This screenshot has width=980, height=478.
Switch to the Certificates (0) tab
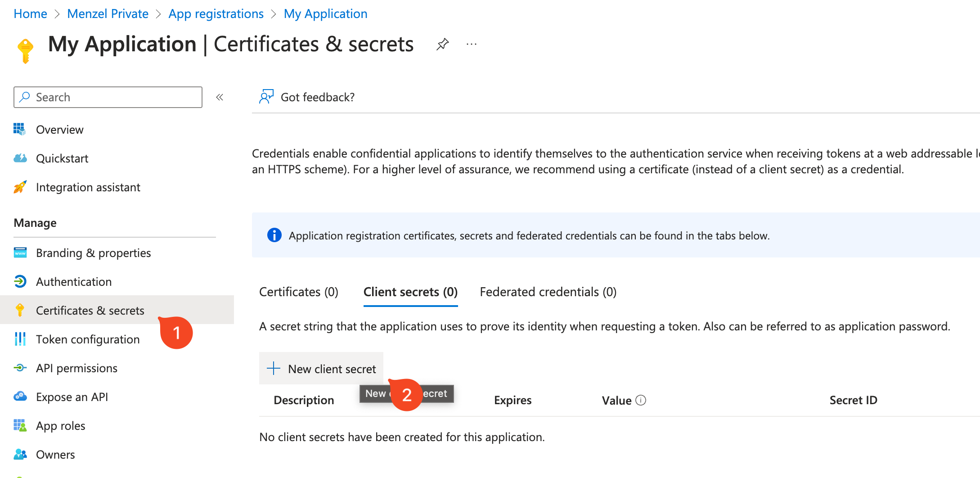pos(299,292)
